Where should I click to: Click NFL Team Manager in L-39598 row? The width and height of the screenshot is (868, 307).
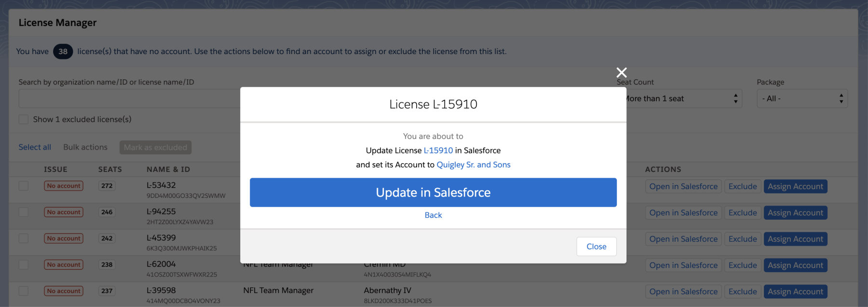point(278,291)
